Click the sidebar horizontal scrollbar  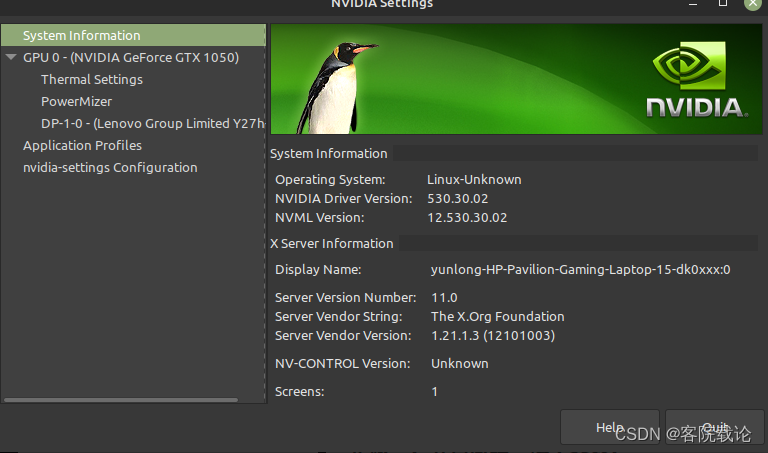[x=121, y=400]
